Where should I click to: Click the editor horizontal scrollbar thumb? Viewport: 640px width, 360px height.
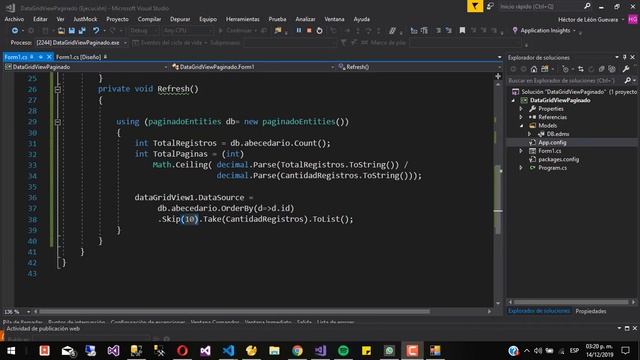click(x=234, y=311)
